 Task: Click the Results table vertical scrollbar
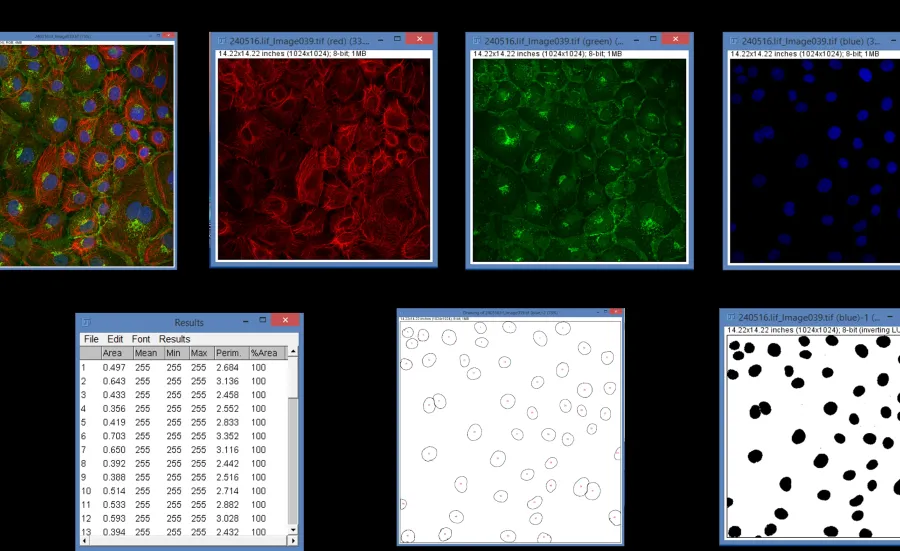click(x=292, y=440)
